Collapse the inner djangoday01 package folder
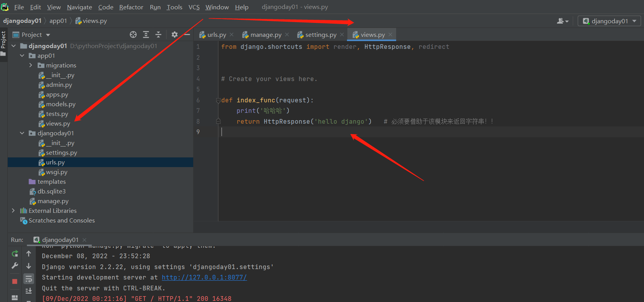Image resolution: width=644 pixels, height=302 pixels. coord(22,133)
